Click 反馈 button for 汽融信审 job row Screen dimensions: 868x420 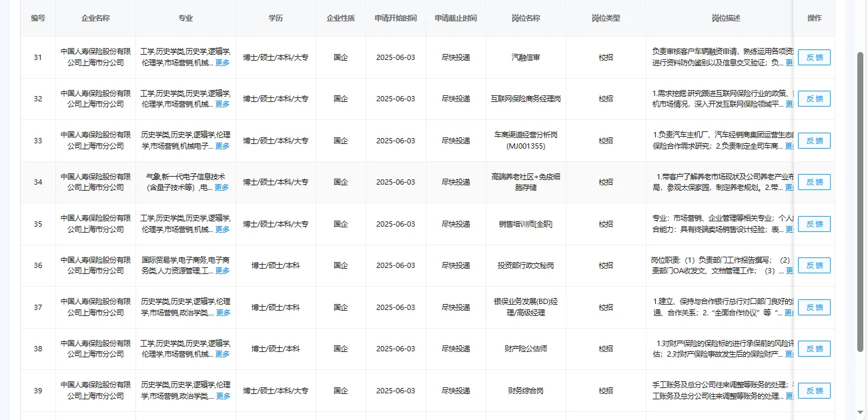point(813,57)
